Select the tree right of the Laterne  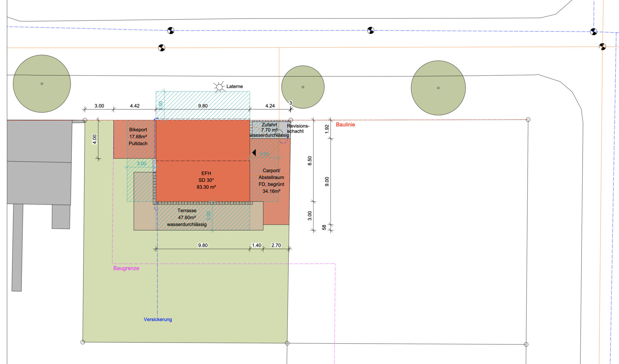pyautogui.click(x=303, y=87)
